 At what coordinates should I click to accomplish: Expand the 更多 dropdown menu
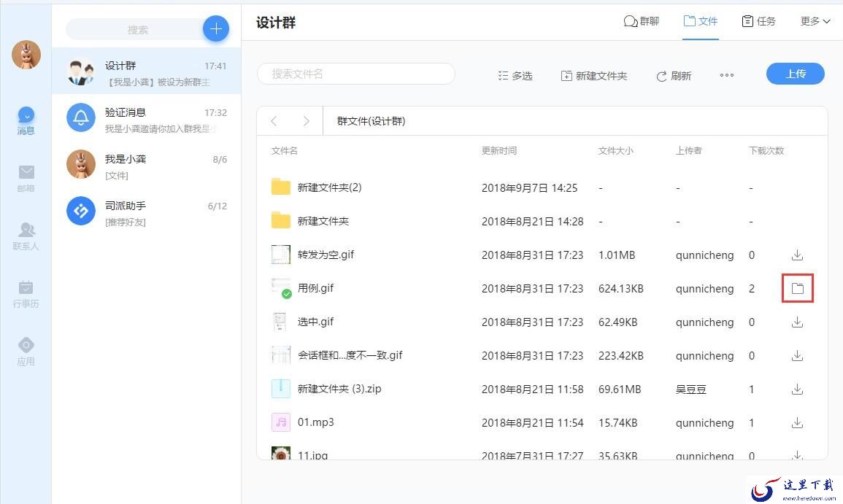pyautogui.click(x=815, y=21)
